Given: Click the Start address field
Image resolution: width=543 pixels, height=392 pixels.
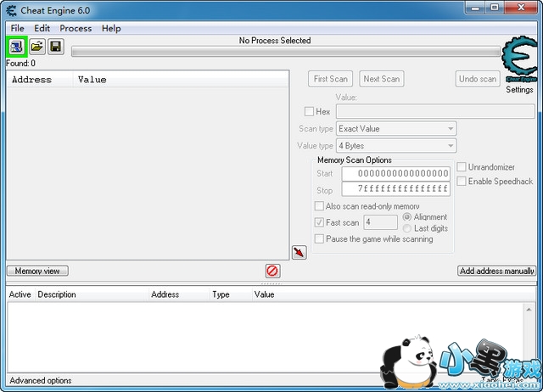Looking at the screenshot, I should (x=396, y=173).
